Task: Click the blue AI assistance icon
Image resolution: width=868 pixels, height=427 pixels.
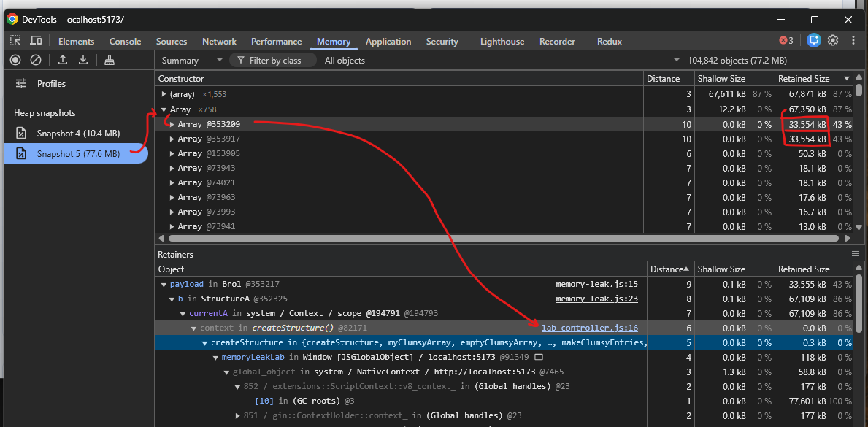Action: (x=813, y=40)
